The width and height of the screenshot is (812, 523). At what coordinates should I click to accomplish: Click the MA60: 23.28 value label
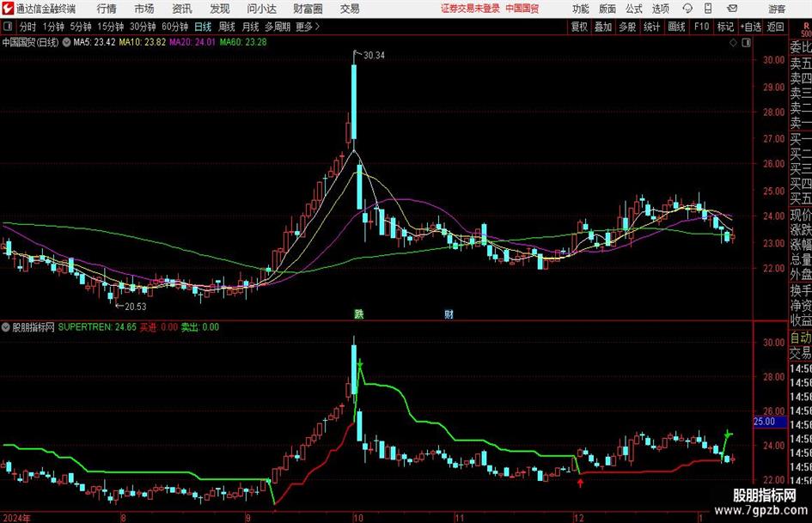click(243, 42)
